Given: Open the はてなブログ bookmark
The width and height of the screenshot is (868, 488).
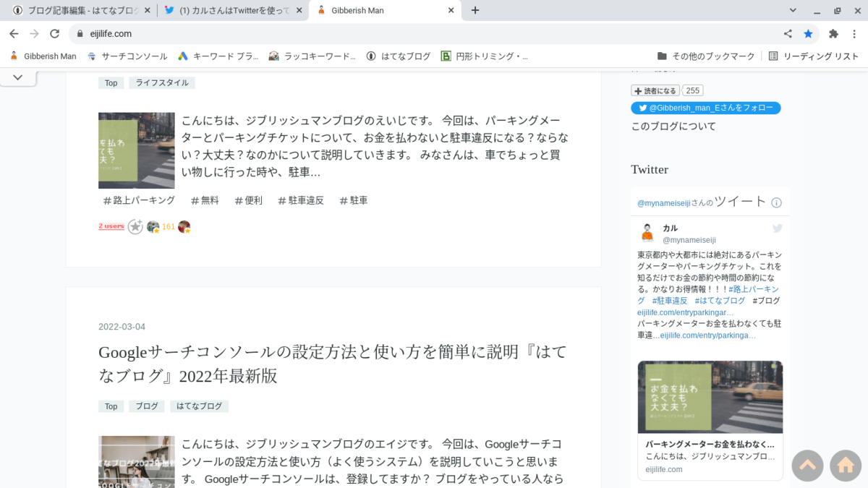Looking at the screenshot, I should pyautogui.click(x=399, y=56).
